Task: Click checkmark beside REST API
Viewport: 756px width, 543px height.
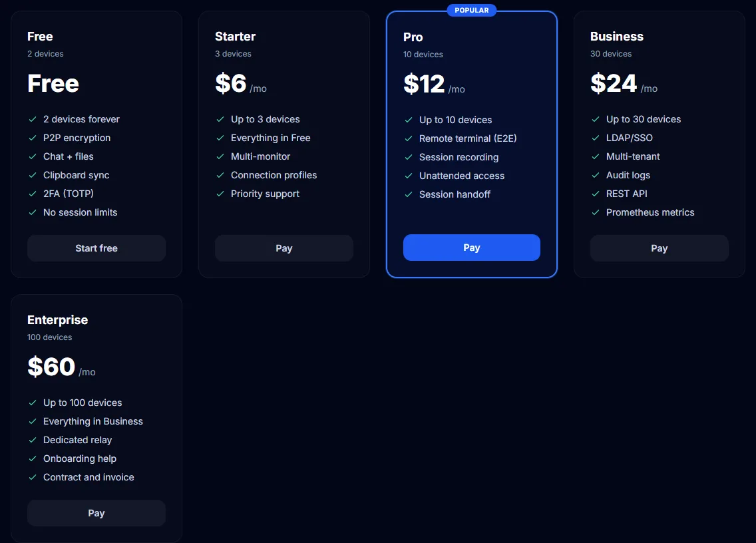Action: (596, 194)
